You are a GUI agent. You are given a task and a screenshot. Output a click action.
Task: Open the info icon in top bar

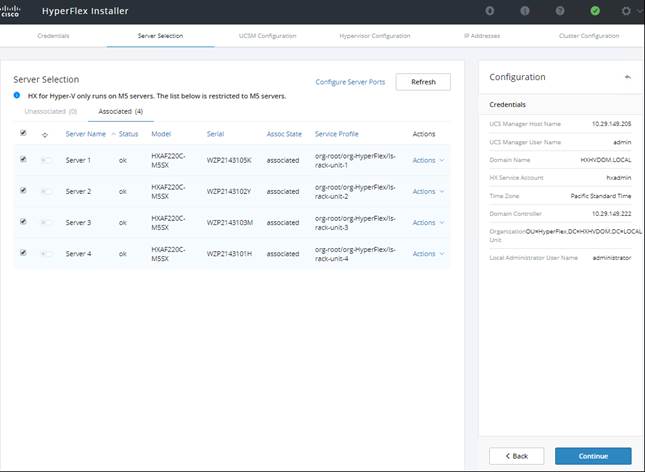pos(525,11)
